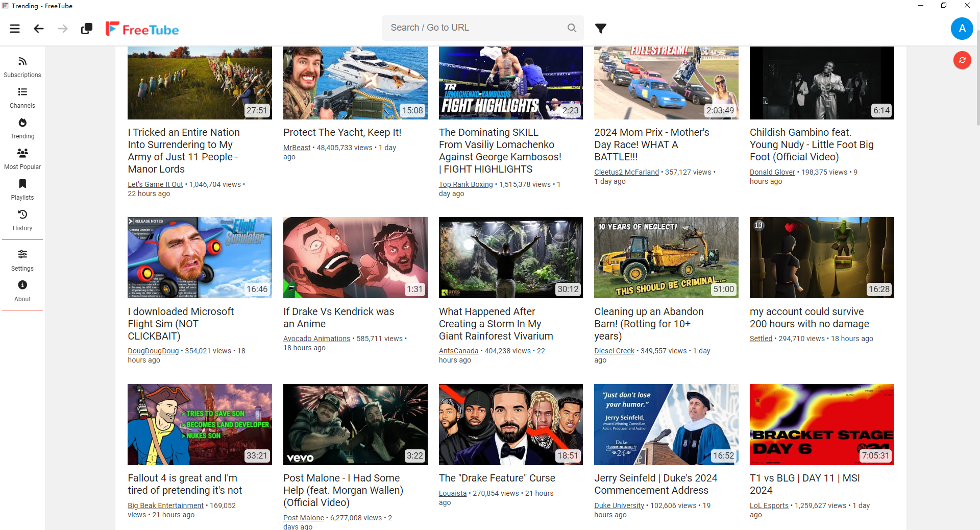Screen dimensions: 980x530
Task: Open DougDougDoug channel link
Action: coord(153,351)
